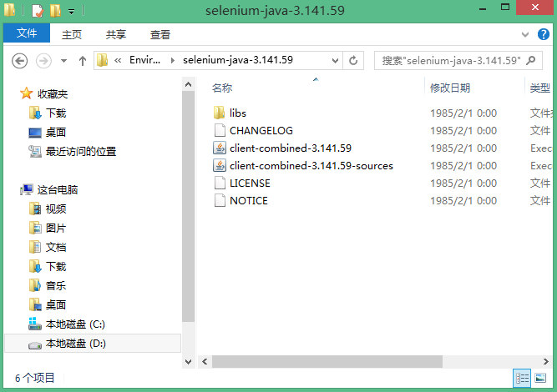
Task: Click navigation pane scroll up arrow
Action: coord(188,84)
